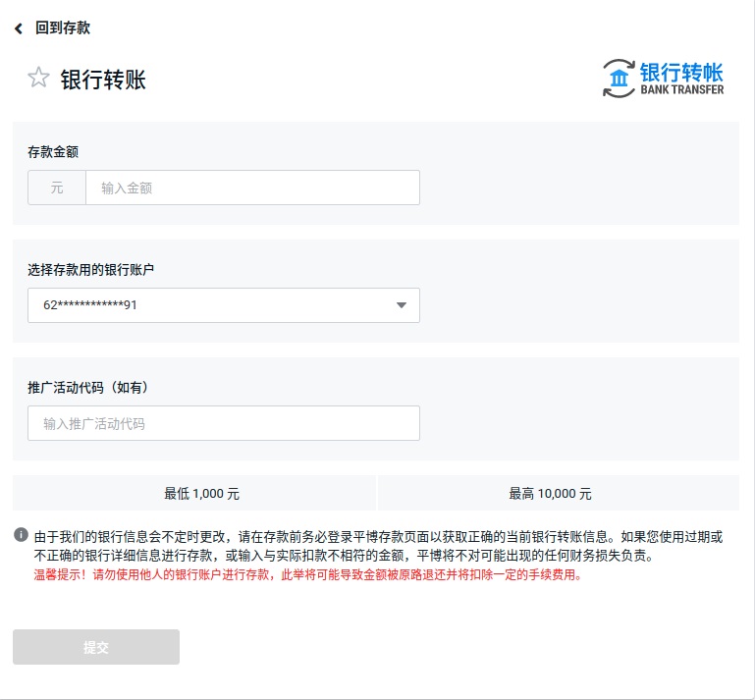This screenshot has width=755, height=700.
Task: Click the 推广活动代码(如有) label
Action: tap(87, 387)
